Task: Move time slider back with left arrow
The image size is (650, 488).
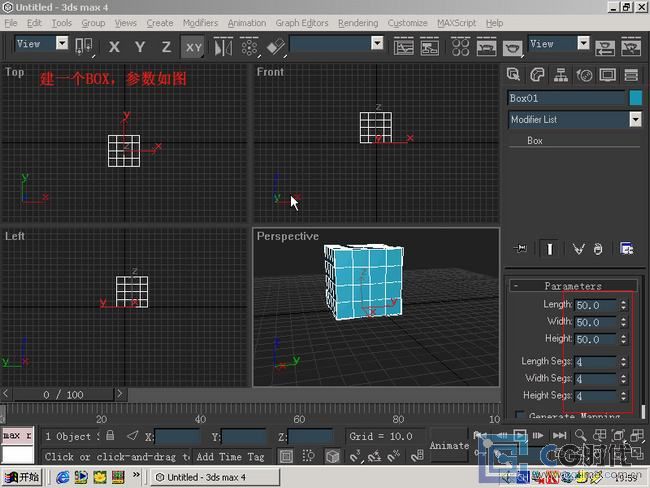Action: (x=6, y=394)
